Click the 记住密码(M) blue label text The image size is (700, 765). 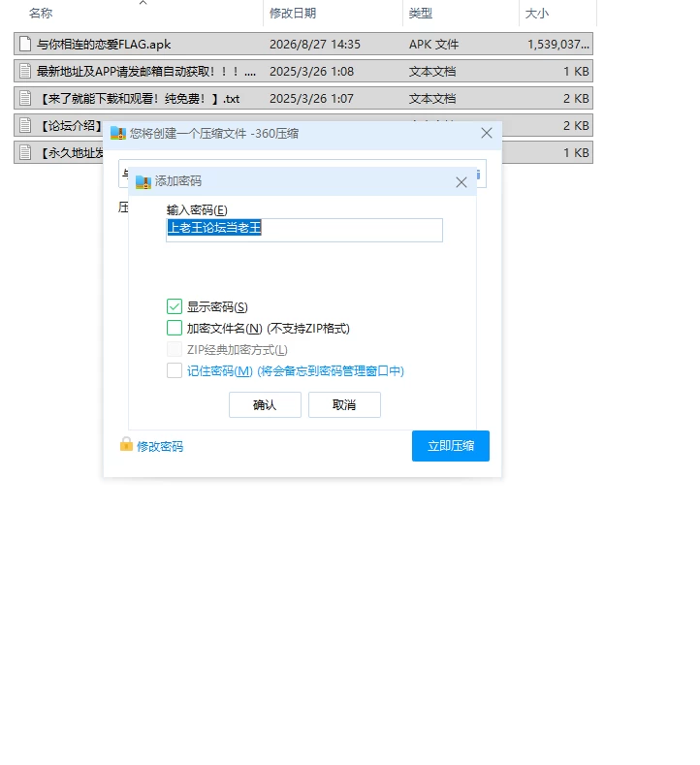(296, 371)
